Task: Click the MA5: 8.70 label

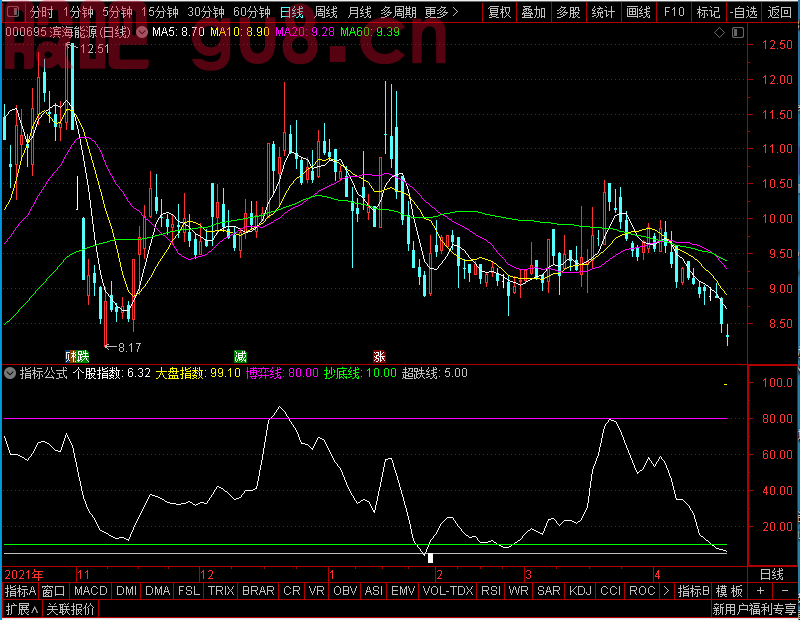Action: tap(178, 32)
